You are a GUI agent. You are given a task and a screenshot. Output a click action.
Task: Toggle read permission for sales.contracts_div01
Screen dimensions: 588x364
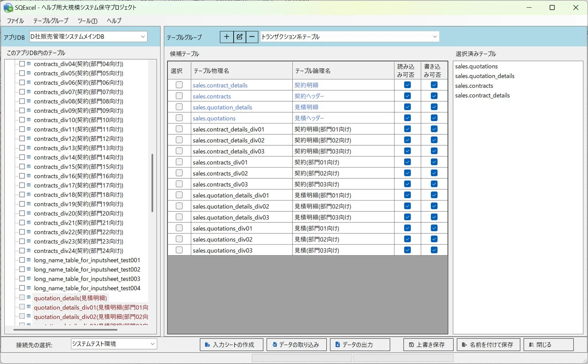coord(407,162)
